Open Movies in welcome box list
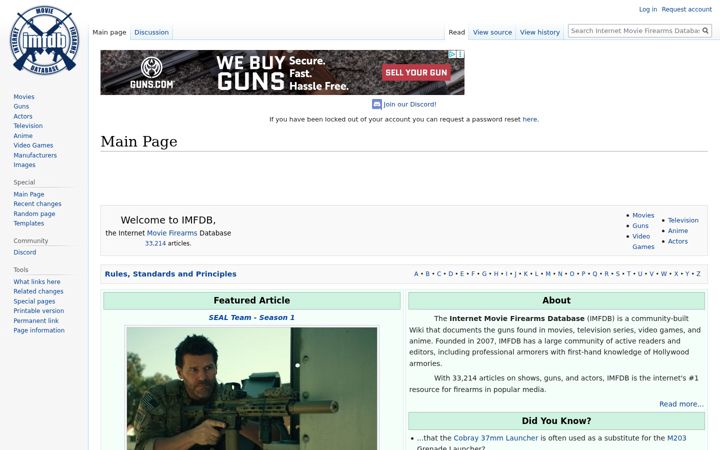Screen dimensions: 720x450 point(643,215)
